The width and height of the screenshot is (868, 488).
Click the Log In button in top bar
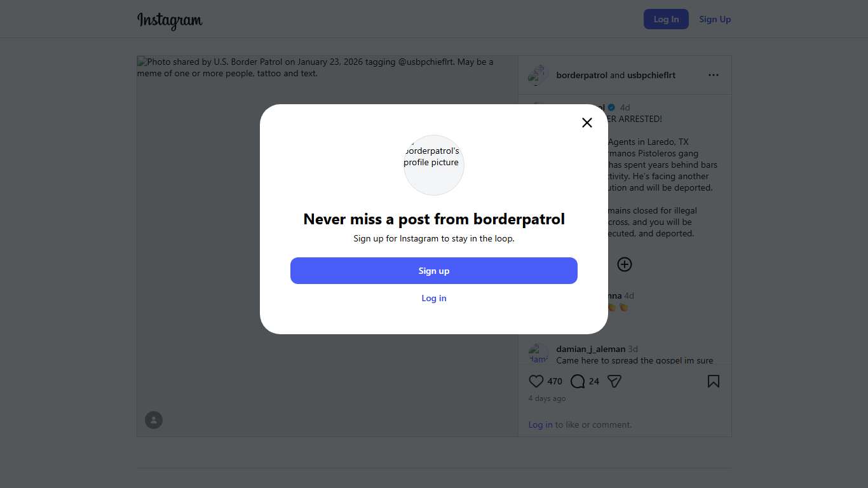point(666,19)
